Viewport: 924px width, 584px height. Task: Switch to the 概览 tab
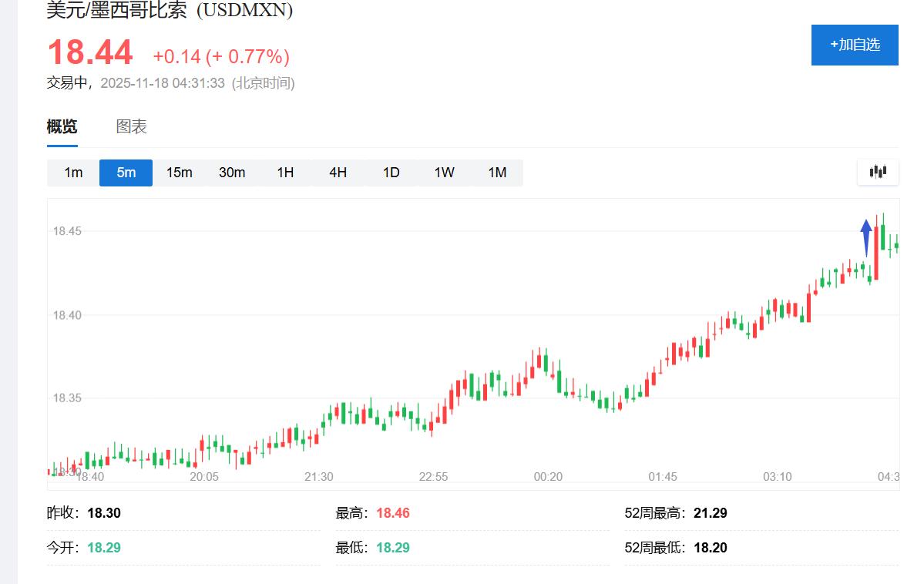click(62, 127)
